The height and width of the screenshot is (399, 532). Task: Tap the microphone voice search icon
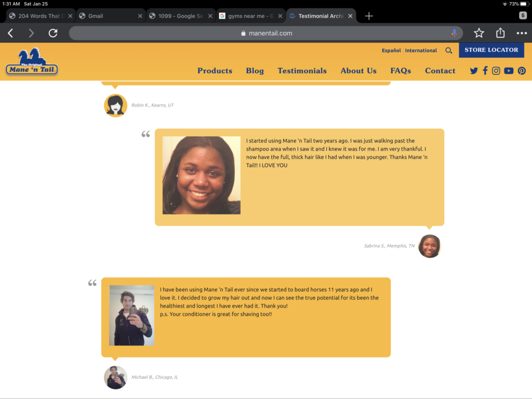(x=454, y=33)
